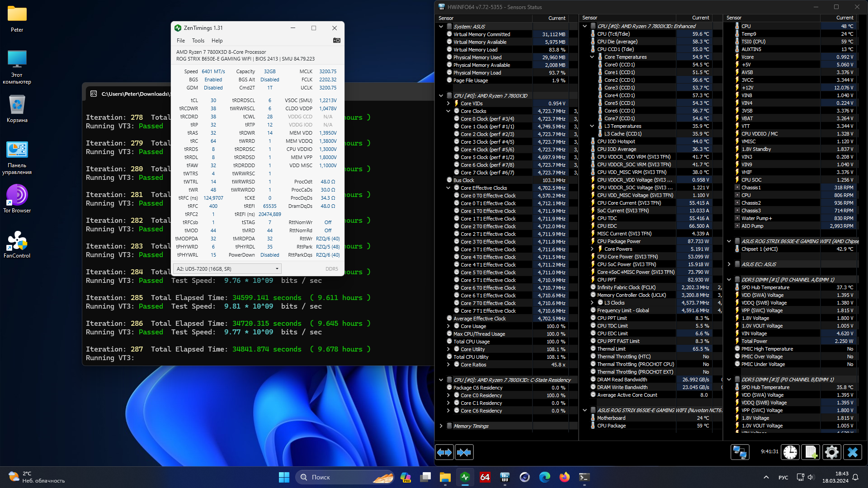Show hidden system tray icons chevron

(766, 477)
